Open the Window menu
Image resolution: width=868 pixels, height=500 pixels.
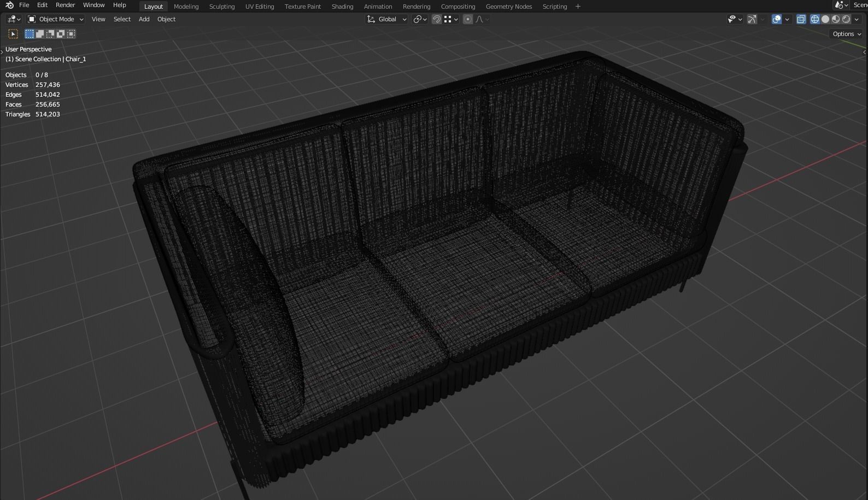click(x=93, y=5)
